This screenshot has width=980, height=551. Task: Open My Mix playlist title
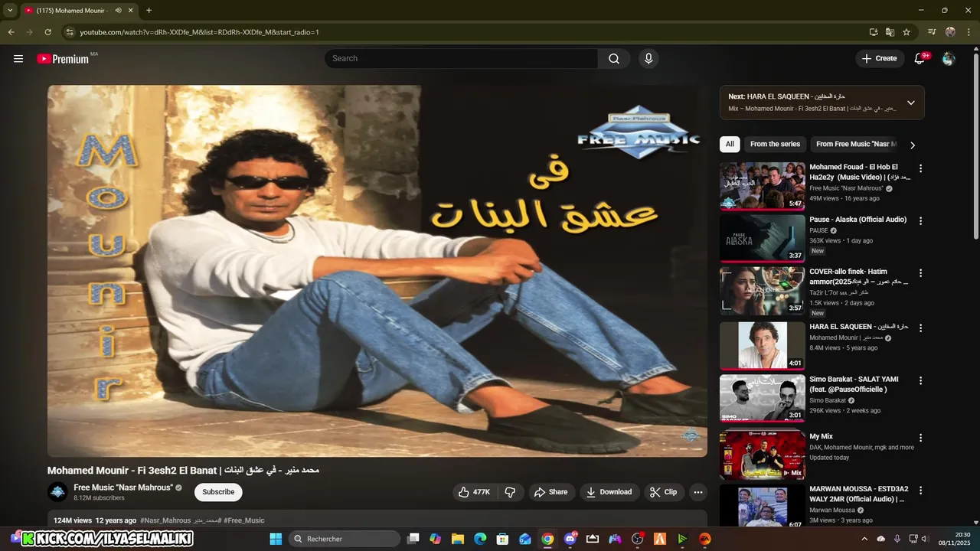(x=821, y=437)
